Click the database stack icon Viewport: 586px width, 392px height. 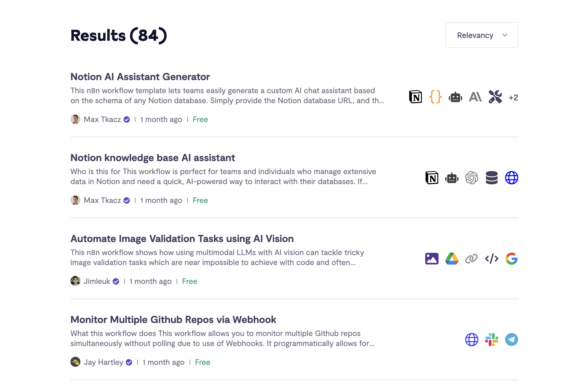point(491,178)
